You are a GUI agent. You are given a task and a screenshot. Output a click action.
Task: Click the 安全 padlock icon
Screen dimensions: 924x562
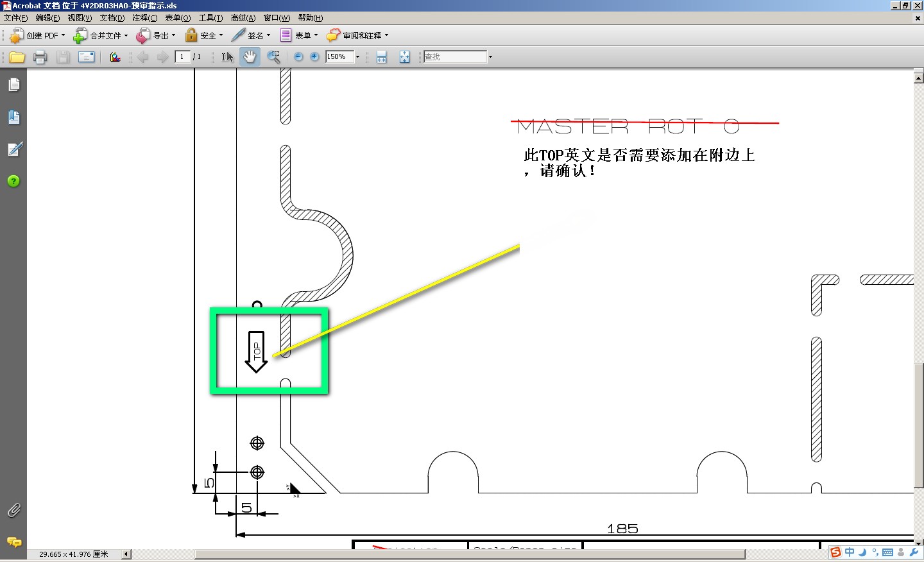[x=191, y=36]
